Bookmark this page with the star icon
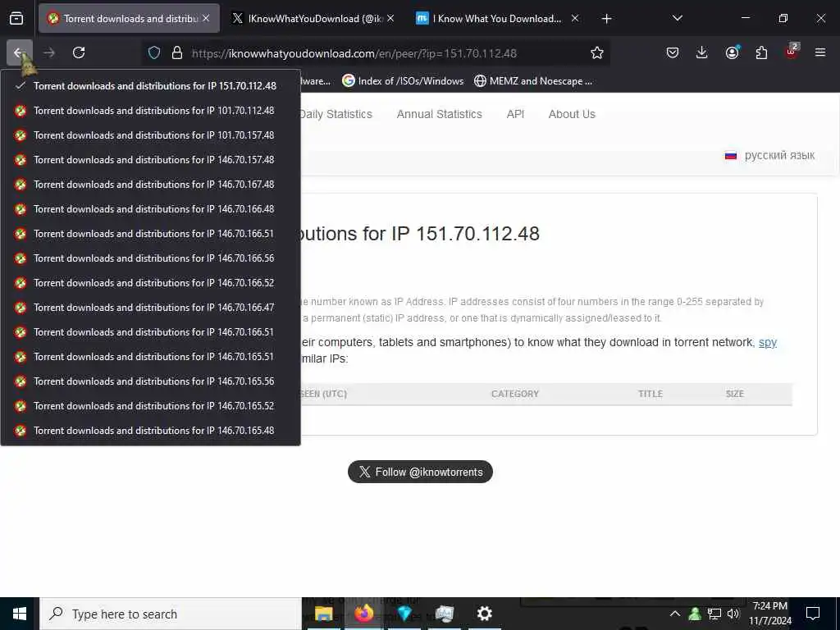Screen dimensions: 840x630 [x=597, y=52]
